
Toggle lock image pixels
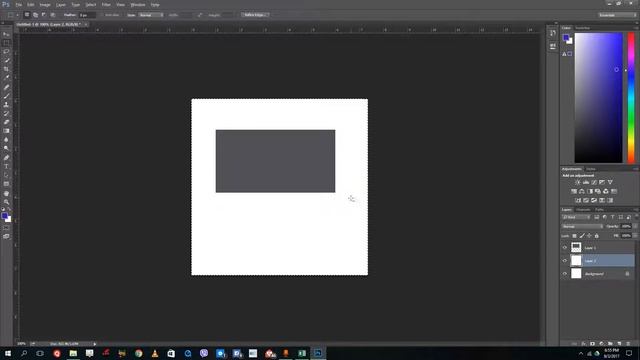(582, 236)
